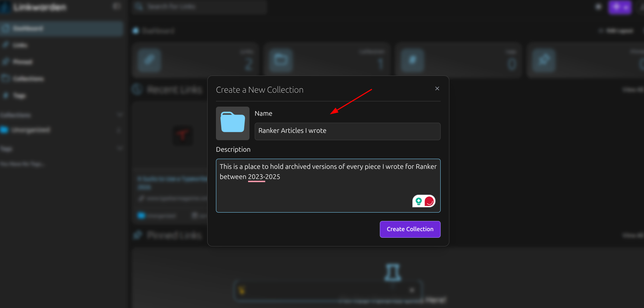
Task: Focus the Name field containing Ranker Articles
Action: 347,131
